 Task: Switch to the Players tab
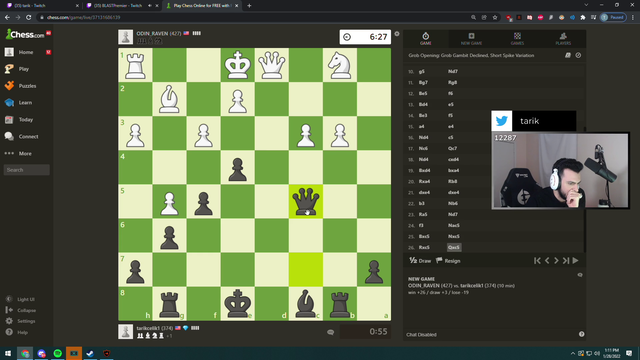(563, 39)
